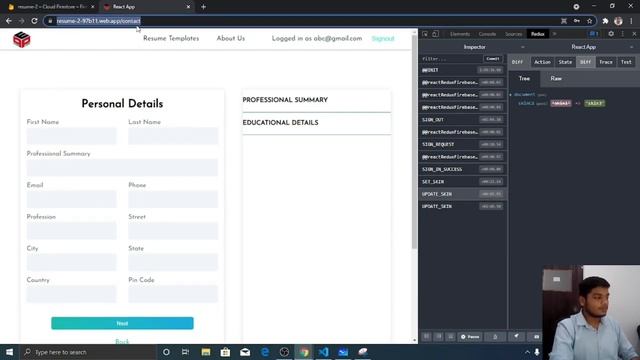This screenshot has width=640, height=360.
Task: Click the Signout link
Action: point(383,38)
